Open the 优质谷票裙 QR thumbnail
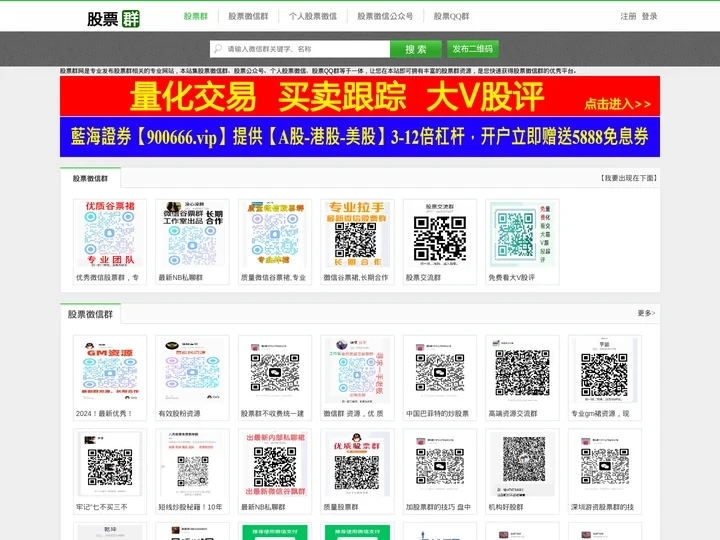720x540 pixels. pos(110,234)
